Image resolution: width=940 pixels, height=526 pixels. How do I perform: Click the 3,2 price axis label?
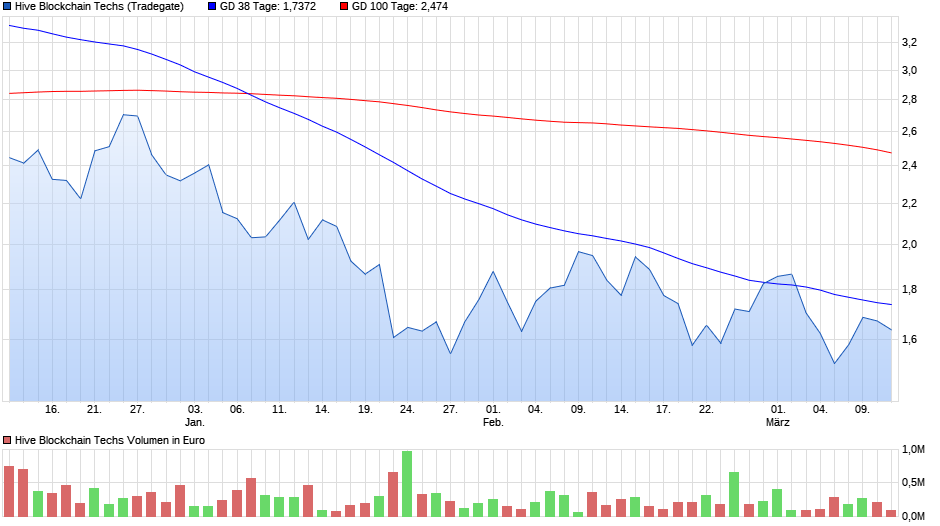click(909, 42)
